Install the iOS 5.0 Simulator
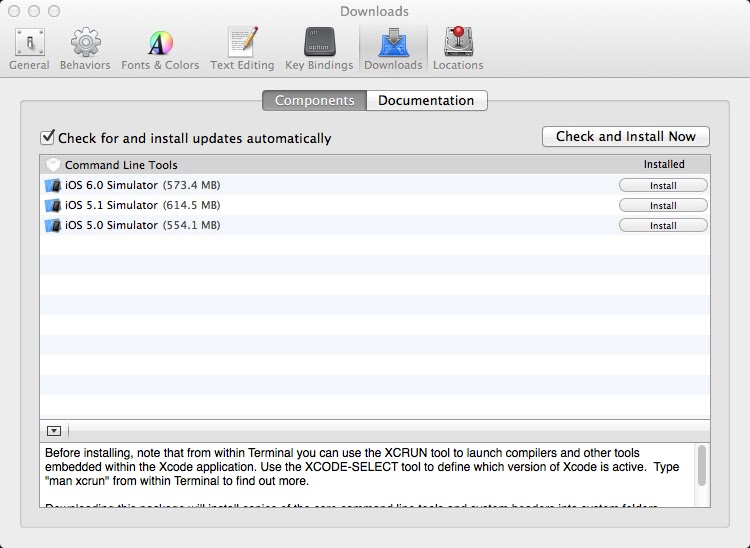Screen dimensions: 750x548 click(663, 226)
